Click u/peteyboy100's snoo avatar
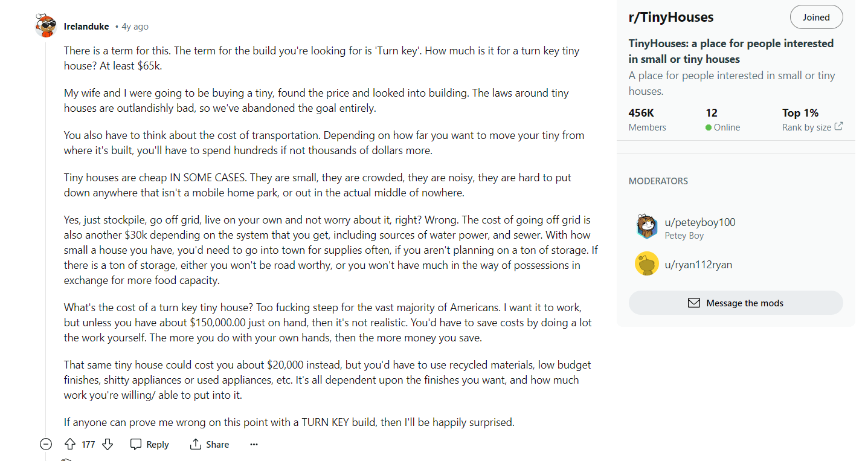Viewport: 868px width, 461px height. 646,227
